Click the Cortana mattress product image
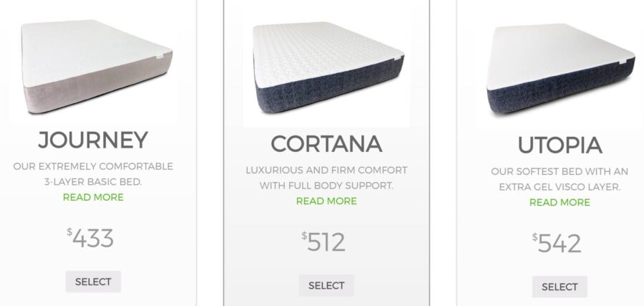Screen dimensions: 644x306 (x=328, y=68)
